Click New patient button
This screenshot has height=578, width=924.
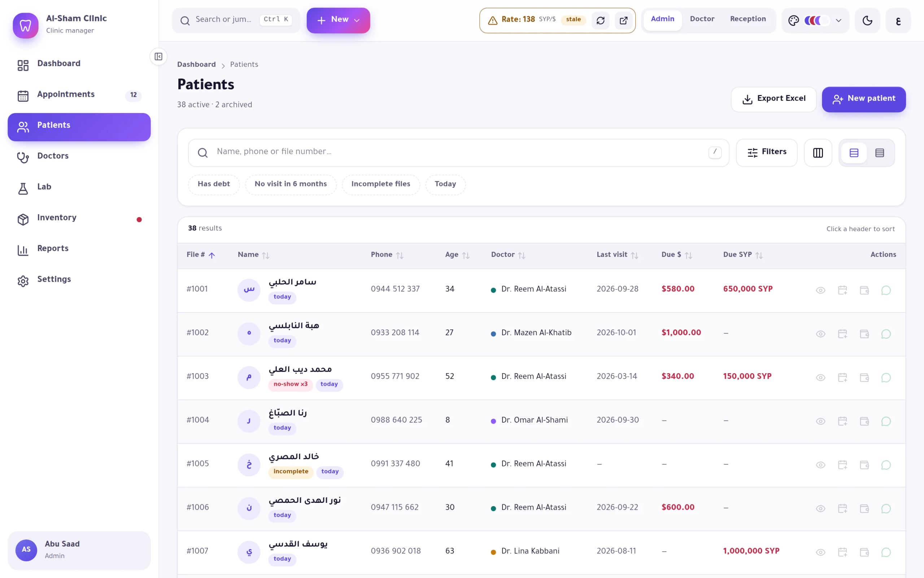click(864, 99)
